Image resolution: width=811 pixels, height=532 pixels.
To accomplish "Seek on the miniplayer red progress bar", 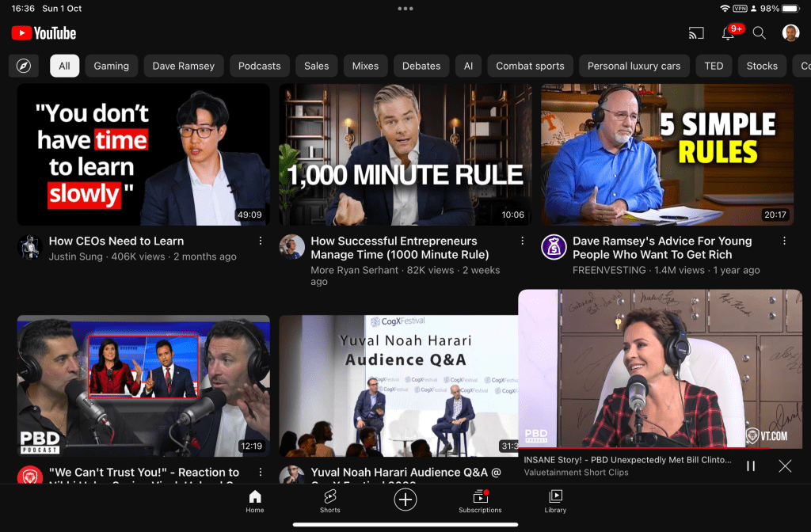I will [x=660, y=448].
